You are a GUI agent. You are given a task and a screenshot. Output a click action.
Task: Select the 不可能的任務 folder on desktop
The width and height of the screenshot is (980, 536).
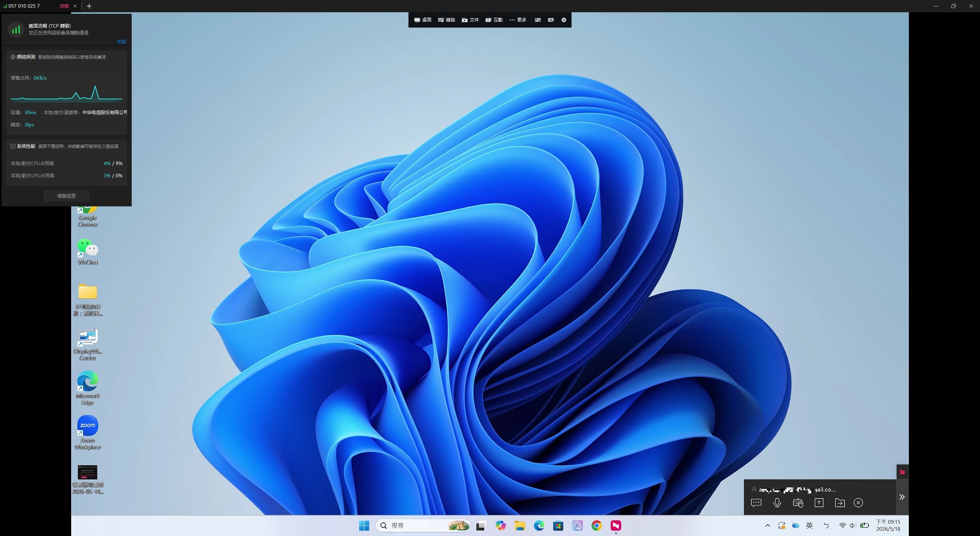click(x=88, y=299)
